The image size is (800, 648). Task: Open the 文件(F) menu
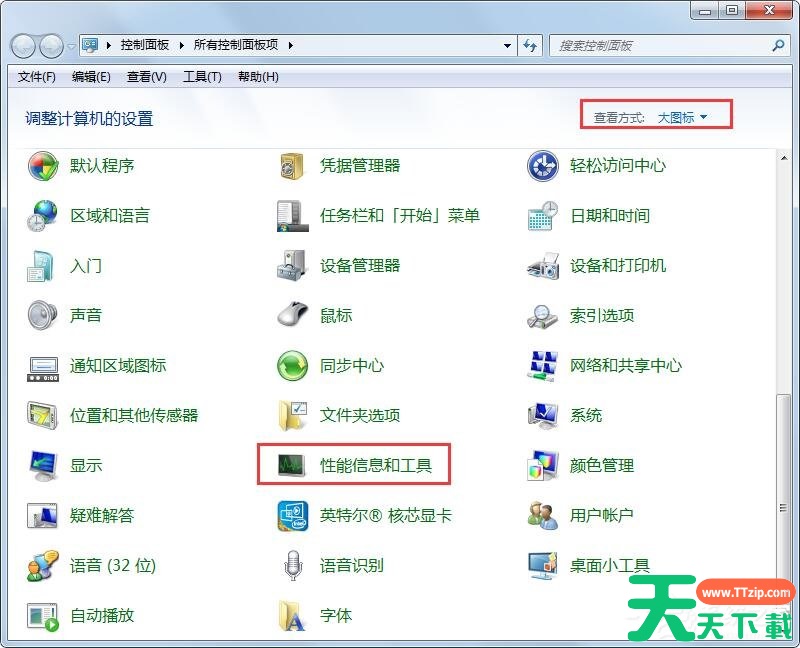pyautogui.click(x=36, y=77)
